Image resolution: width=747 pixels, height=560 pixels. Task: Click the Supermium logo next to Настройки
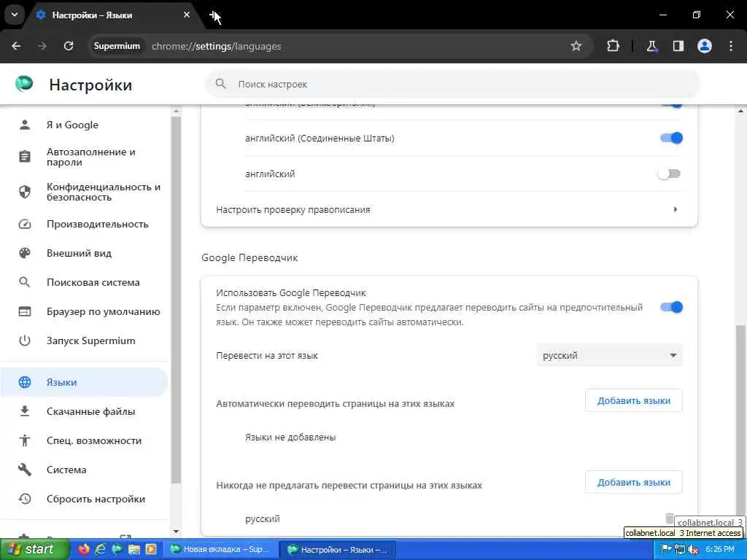pos(24,83)
